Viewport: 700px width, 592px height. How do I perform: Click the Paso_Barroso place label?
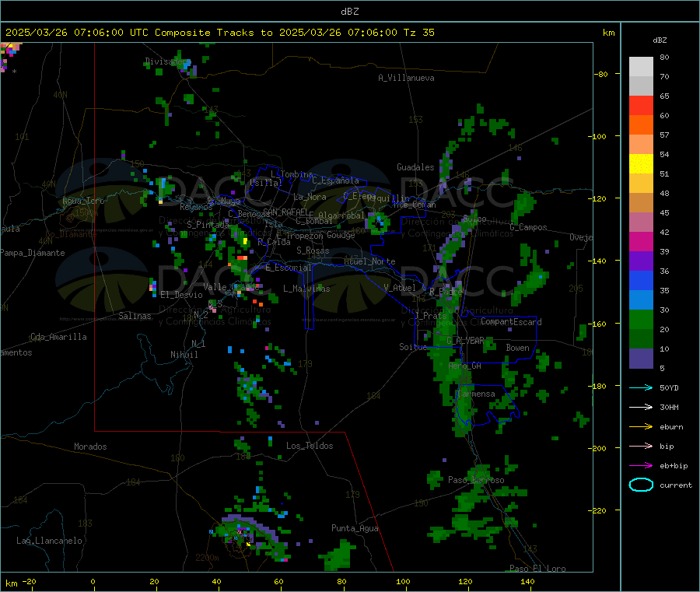coord(476,480)
